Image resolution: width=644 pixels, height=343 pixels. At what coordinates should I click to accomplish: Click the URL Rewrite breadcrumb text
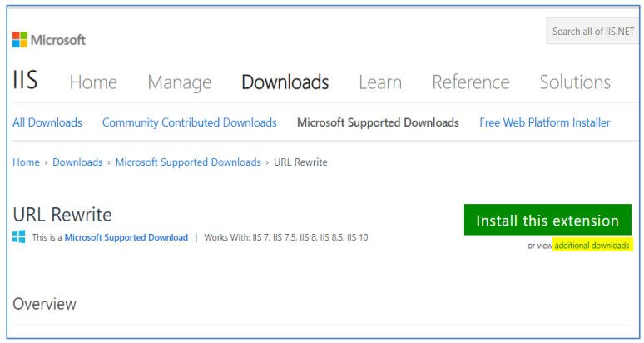[300, 162]
